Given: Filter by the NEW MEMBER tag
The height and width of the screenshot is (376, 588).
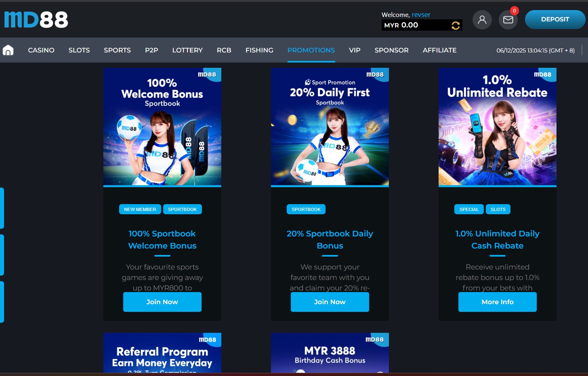Looking at the screenshot, I should click(x=140, y=209).
